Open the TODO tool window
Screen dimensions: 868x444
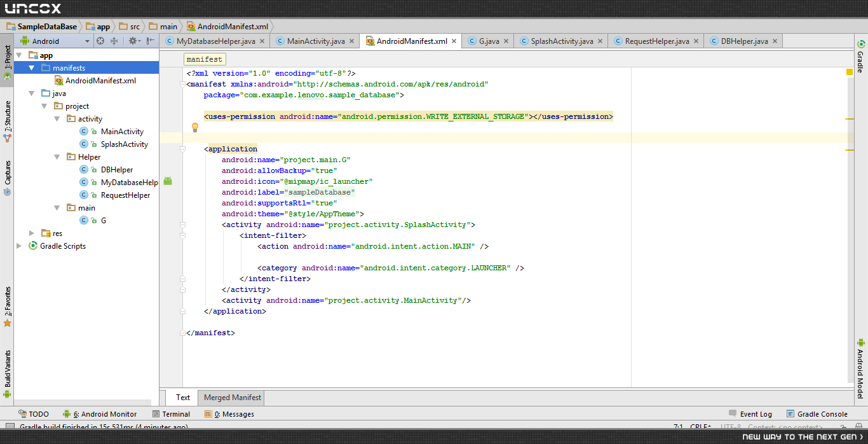click(33, 414)
